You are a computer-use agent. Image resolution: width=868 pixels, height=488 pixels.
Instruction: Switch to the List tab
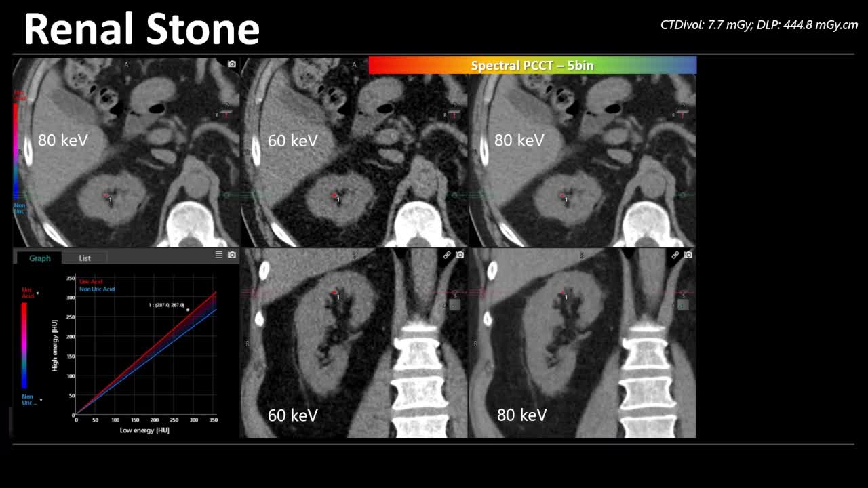[85, 258]
